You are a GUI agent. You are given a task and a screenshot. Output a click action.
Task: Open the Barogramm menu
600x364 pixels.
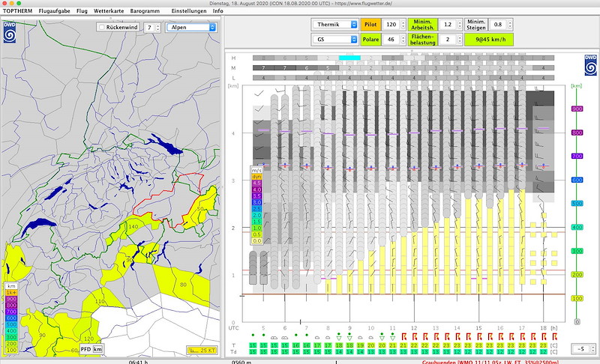tap(145, 11)
